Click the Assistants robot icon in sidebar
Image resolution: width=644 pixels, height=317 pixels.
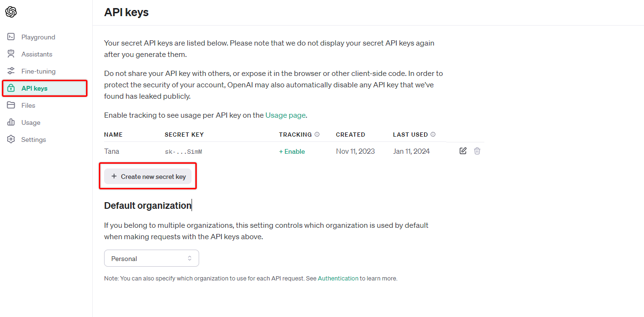[x=11, y=54]
